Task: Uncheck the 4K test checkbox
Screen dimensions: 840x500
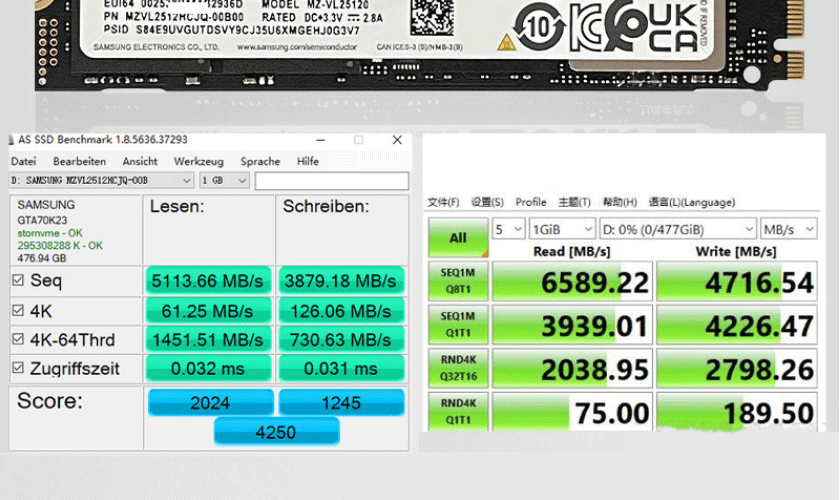Action: pos(18,310)
